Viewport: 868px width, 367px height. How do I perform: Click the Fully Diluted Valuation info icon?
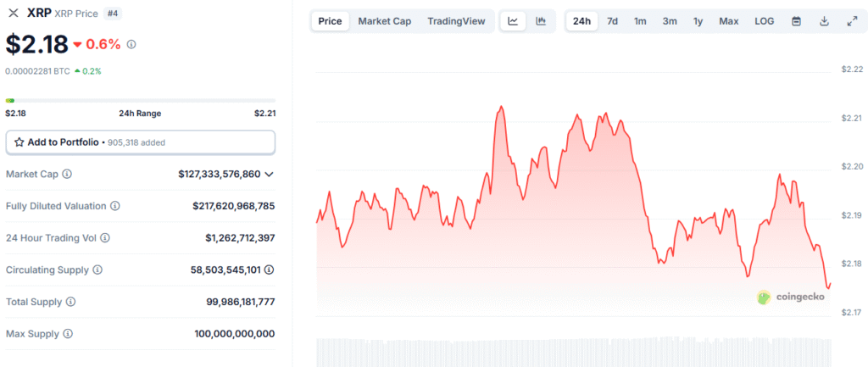click(x=115, y=206)
